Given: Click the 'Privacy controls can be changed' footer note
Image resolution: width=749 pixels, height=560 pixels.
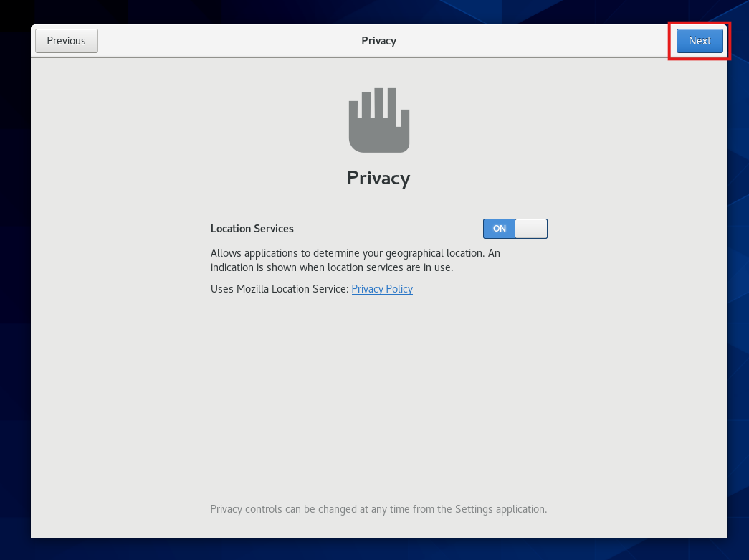Looking at the screenshot, I should [378, 509].
